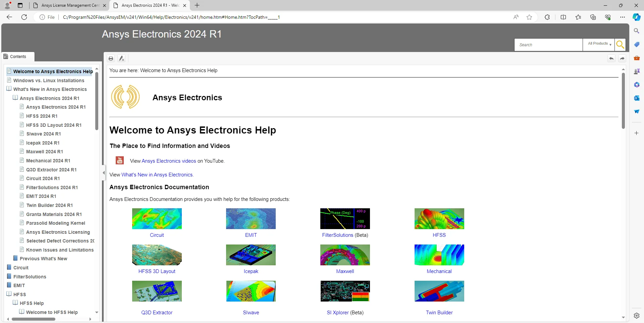Refresh the browser page
Screen dimensions: 644x323
click(x=24, y=17)
